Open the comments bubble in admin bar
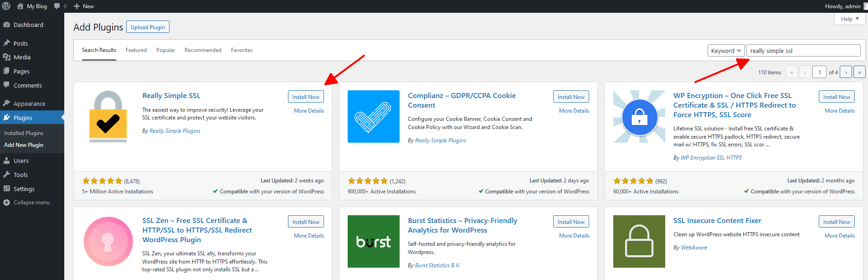 [60, 6]
